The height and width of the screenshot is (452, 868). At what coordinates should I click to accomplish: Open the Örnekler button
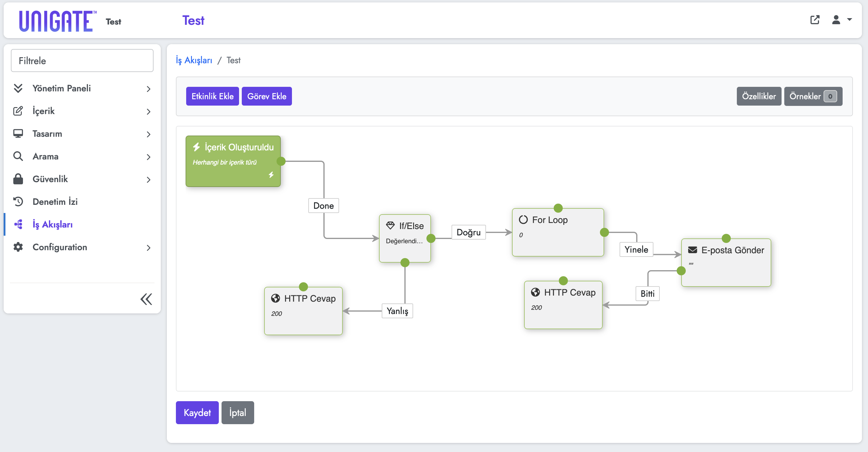point(813,96)
